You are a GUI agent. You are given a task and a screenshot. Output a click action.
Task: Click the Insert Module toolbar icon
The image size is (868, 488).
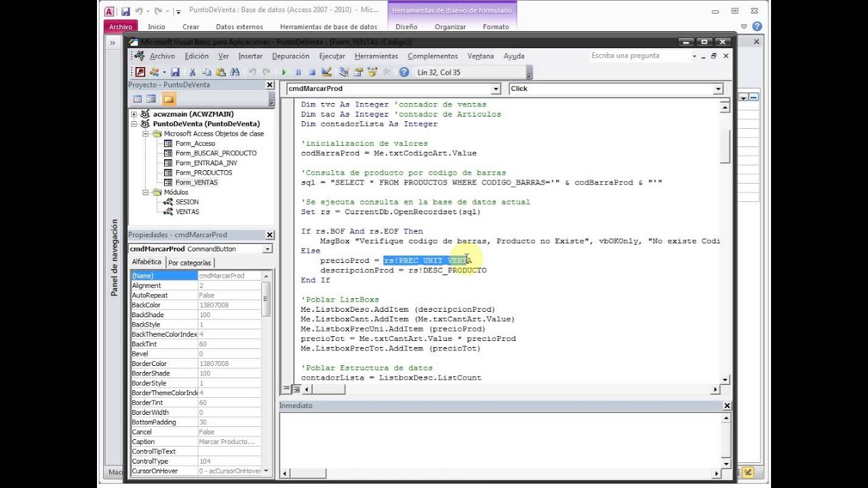[154, 72]
